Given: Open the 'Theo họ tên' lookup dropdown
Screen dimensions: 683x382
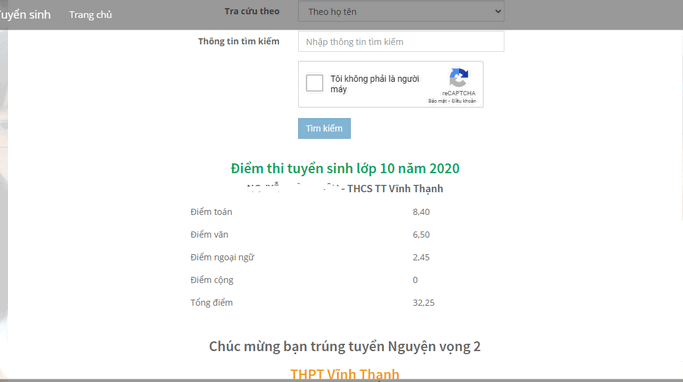Looking at the screenshot, I should [x=401, y=12].
